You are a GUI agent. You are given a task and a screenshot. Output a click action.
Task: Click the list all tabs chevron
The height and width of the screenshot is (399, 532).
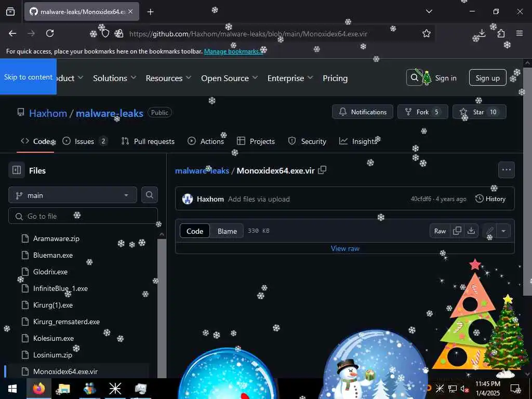429,11
